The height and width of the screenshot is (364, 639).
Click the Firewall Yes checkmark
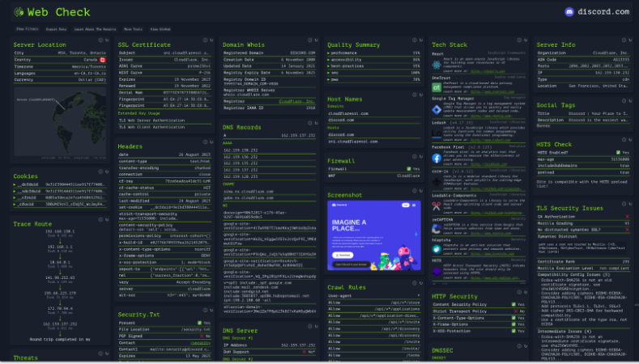(x=409, y=169)
